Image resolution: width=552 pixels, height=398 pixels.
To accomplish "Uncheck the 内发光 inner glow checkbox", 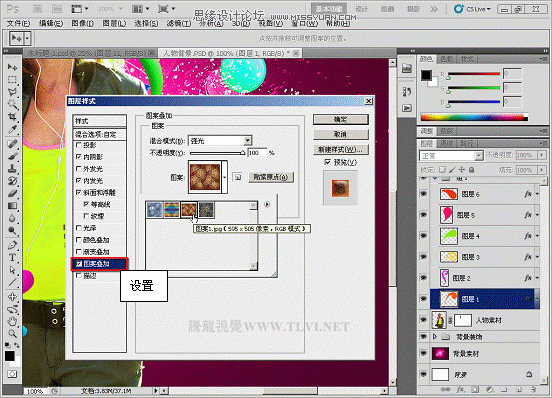I will pos(79,181).
